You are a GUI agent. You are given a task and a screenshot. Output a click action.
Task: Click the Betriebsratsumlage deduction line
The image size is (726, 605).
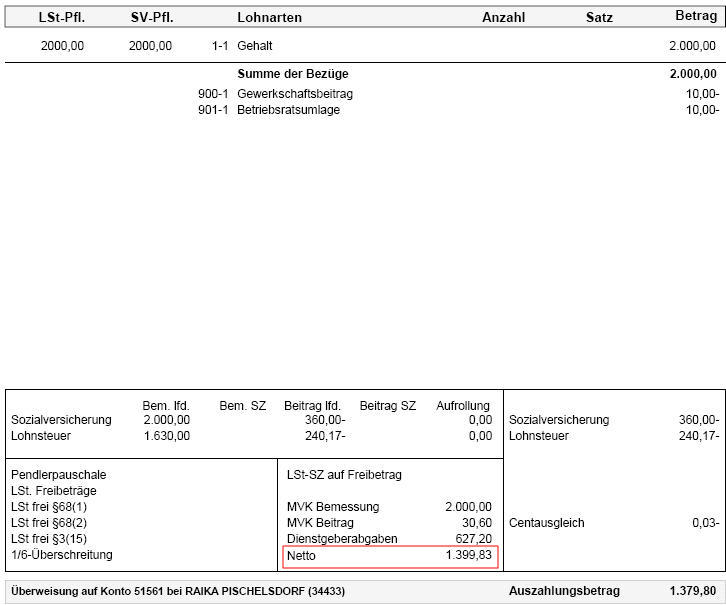point(288,110)
